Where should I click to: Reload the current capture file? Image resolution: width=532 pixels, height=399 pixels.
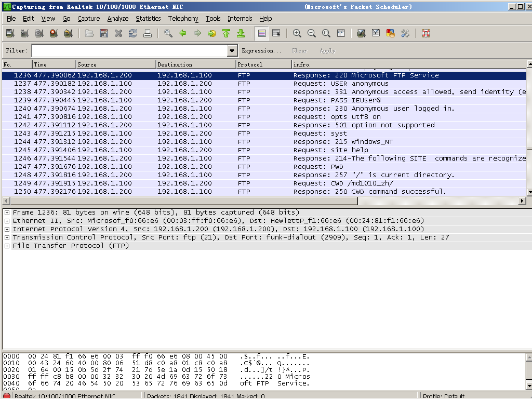[x=133, y=33]
